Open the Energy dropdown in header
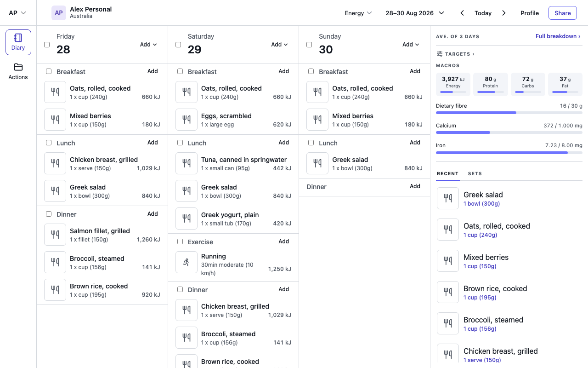588x368 pixels. [x=358, y=13]
